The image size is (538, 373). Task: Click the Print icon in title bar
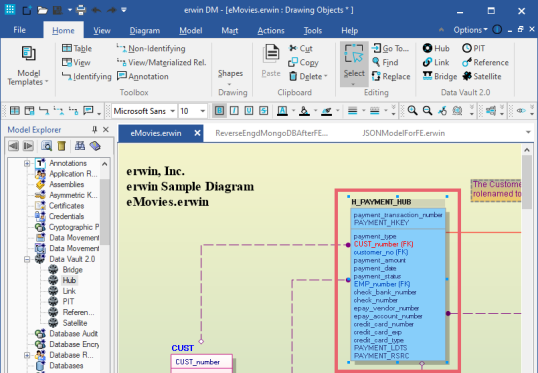pyautogui.click(x=81, y=10)
